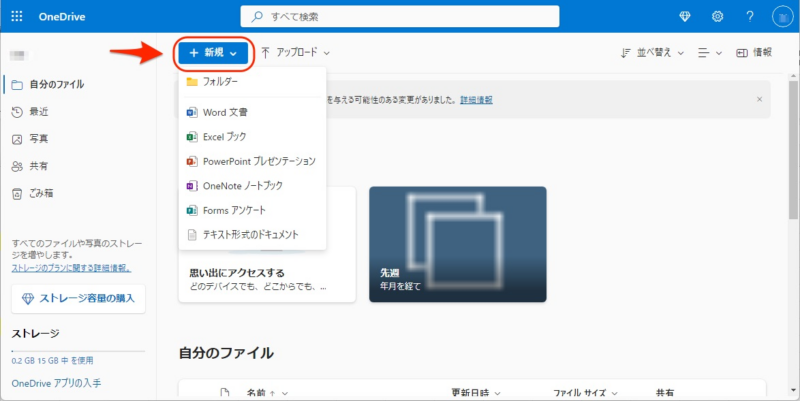Open the 情報 details pane
Screen dimensions: 800x401
tap(754, 53)
